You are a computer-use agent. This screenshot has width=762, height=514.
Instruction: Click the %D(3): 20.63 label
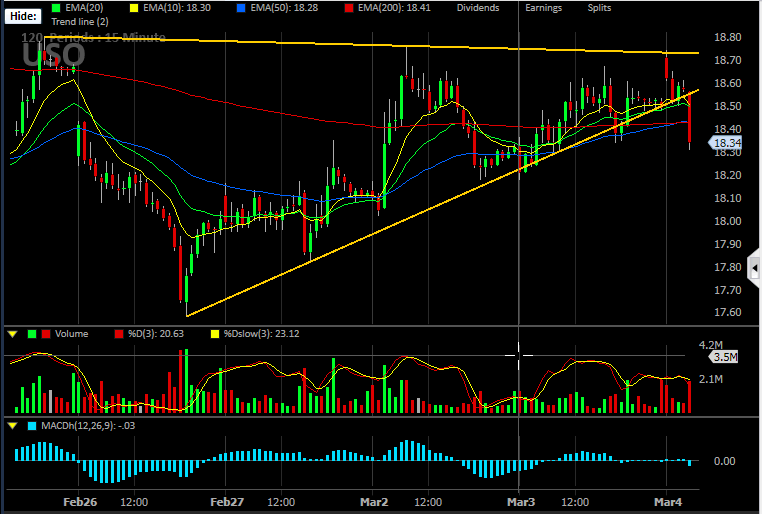point(156,334)
